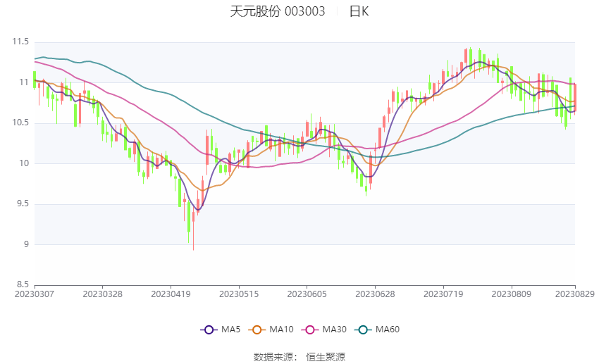Toggle the MA10 orange legend marker
The image size is (599, 364).
[x=257, y=330]
